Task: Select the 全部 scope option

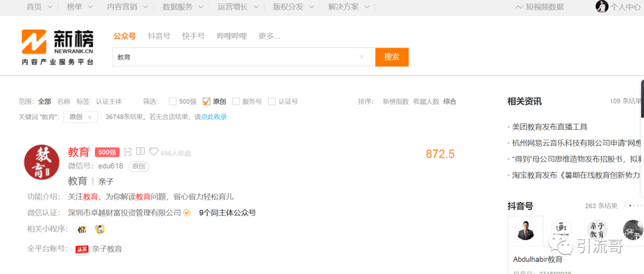Action: 44,101
